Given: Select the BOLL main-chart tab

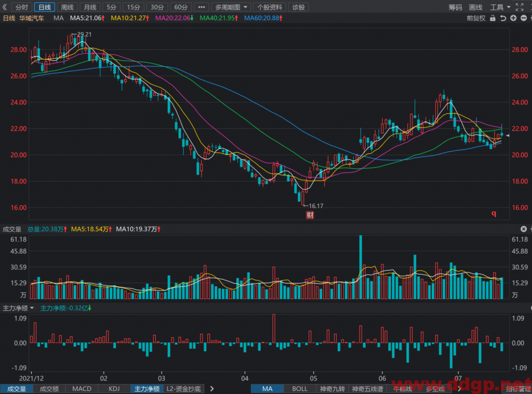Looking at the screenshot, I should click(x=300, y=389).
